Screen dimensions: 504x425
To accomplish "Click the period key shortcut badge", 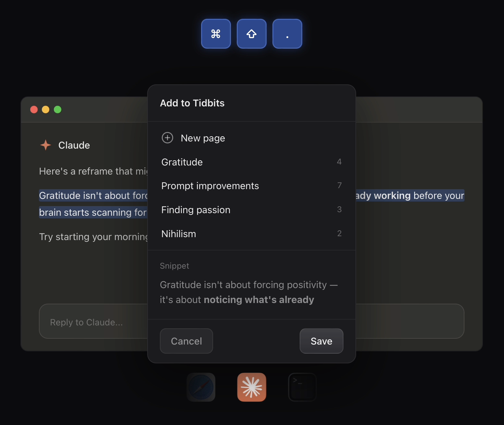I will [287, 34].
